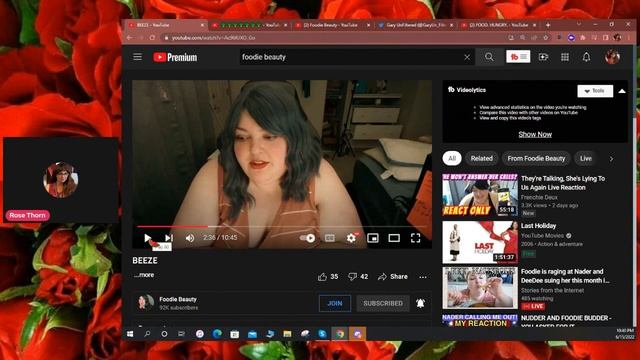Toggle the autoplay switch in player
The width and height of the screenshot is (640, 360).
pos(307,238)
